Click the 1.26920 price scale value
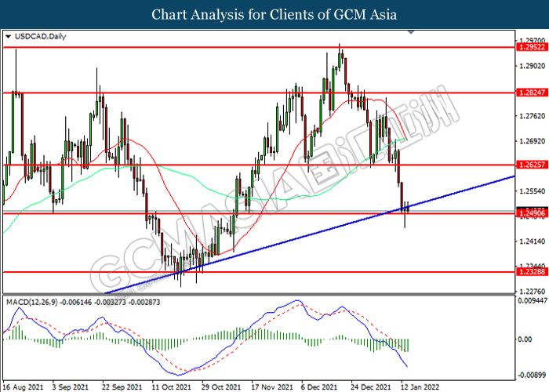Image resolution: width=549 pixels, height=392 pixels. (533, 141)
